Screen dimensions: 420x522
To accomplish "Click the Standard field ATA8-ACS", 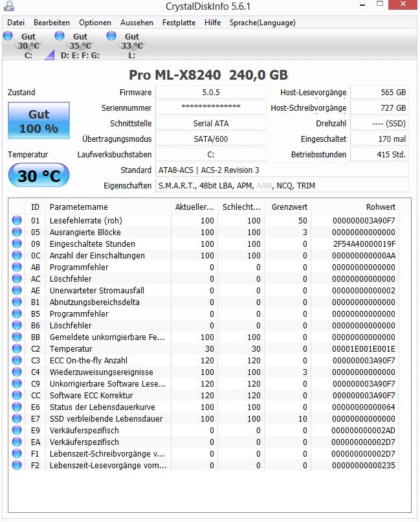I will tap(282, 170).
